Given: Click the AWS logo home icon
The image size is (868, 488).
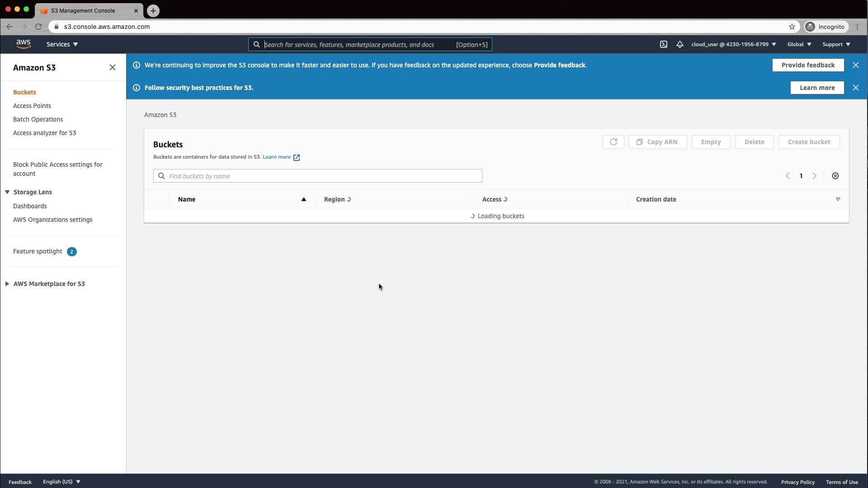Looking at the screenshot, I should [24, 44].
